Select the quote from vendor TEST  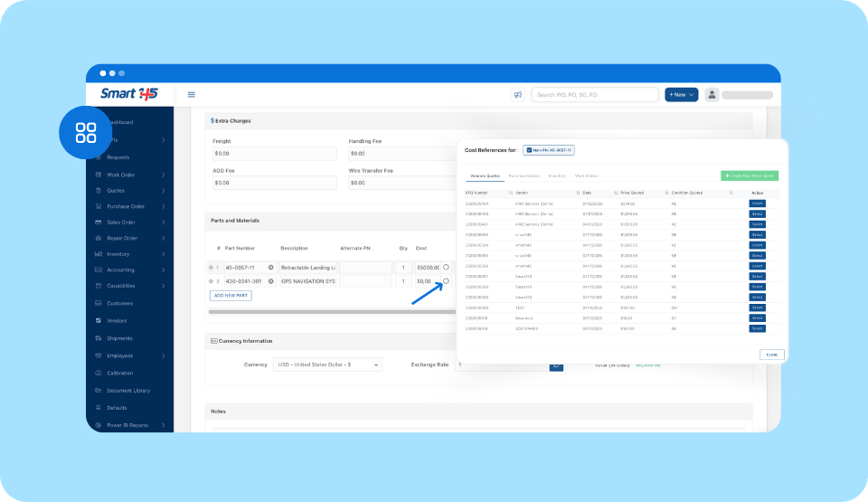(758, 308)
